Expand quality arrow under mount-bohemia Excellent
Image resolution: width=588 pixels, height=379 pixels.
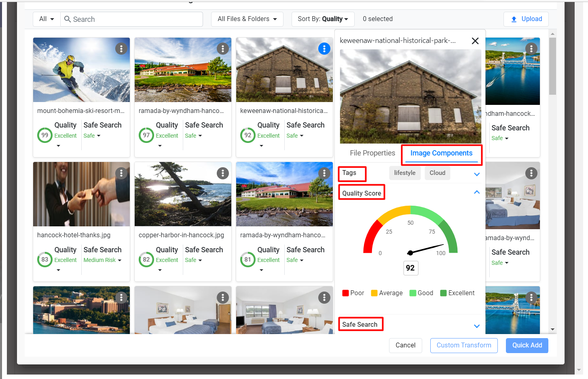click(x=58, y=146)
